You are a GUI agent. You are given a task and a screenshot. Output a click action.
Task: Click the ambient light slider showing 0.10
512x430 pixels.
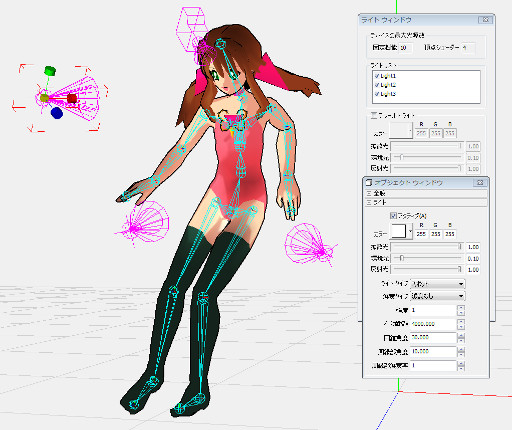(x=427, y=258)
